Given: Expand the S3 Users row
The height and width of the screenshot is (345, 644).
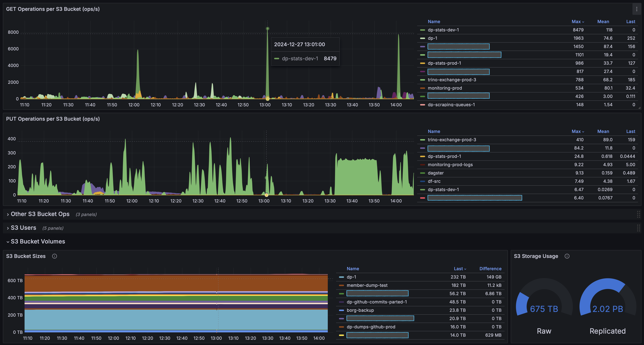Looking at the screenshot, I should 23,228.
